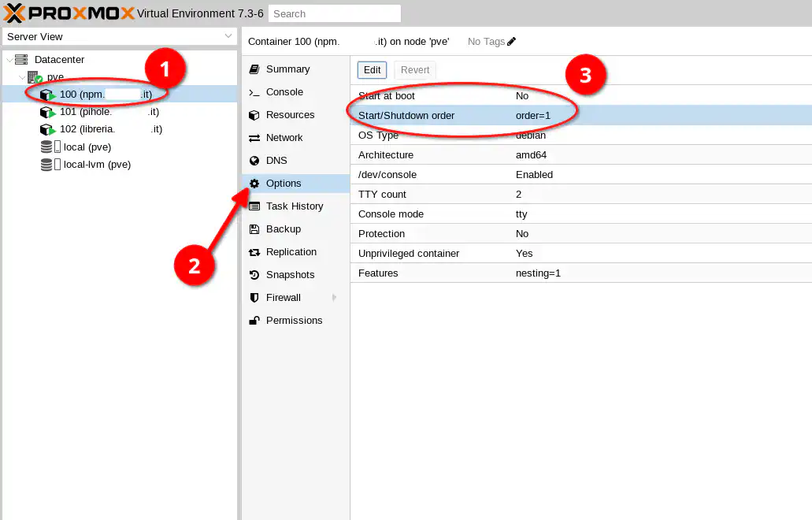Image resolution: width=812 pixels, height=520 pixels.
Task: Open the Server View dropdown
Action: [x=228, y=36]
